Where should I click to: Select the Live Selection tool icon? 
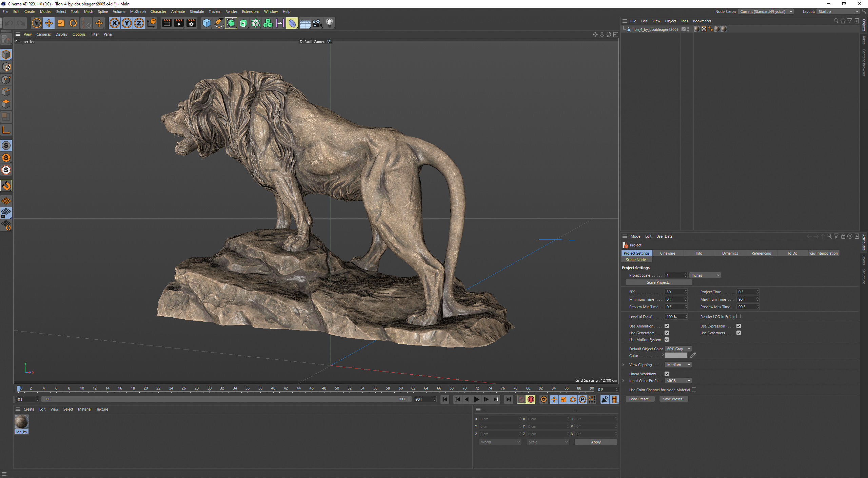pos(36,23)
